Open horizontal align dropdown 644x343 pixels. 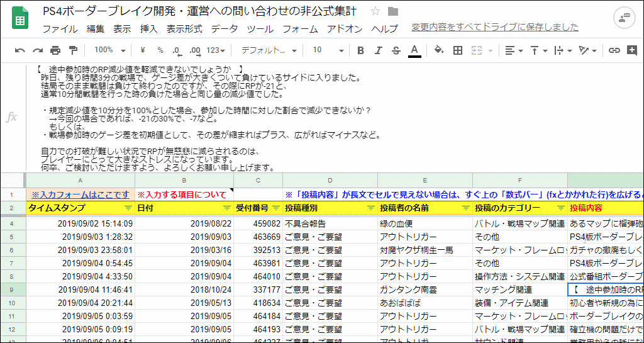point(513,50)
